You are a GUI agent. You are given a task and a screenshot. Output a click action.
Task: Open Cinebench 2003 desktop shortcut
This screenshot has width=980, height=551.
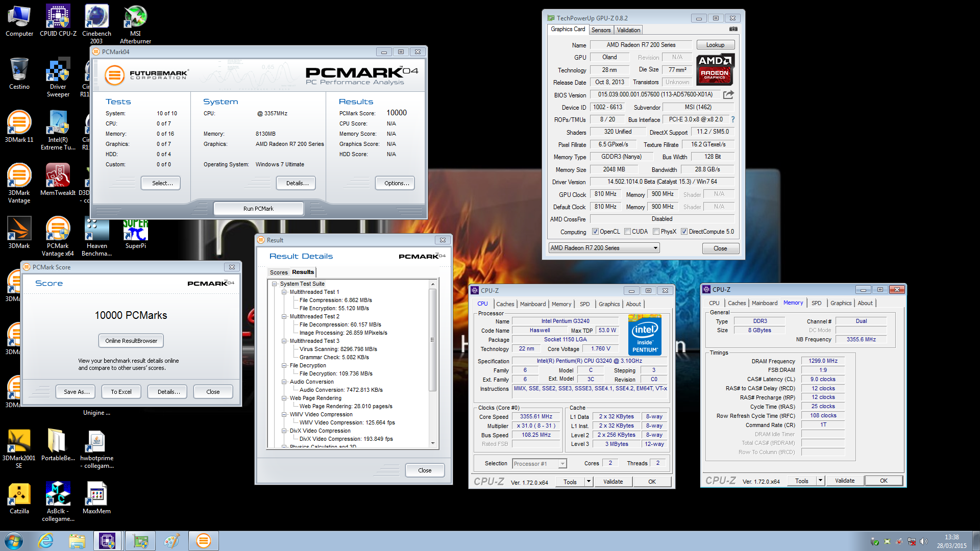pyautogui.click(x=96, y=24)
